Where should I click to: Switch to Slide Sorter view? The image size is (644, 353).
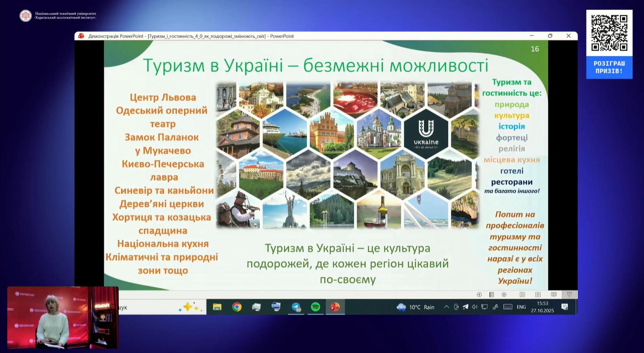538,295
